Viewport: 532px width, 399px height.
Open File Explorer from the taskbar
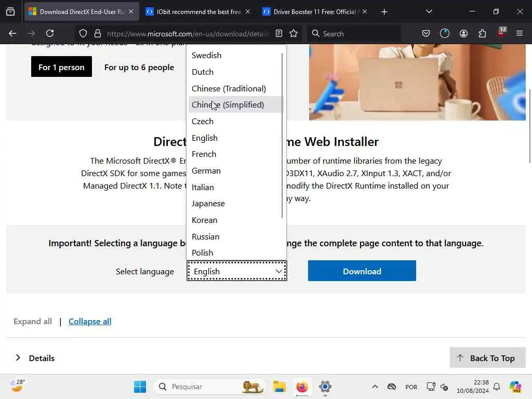point(279,387)
